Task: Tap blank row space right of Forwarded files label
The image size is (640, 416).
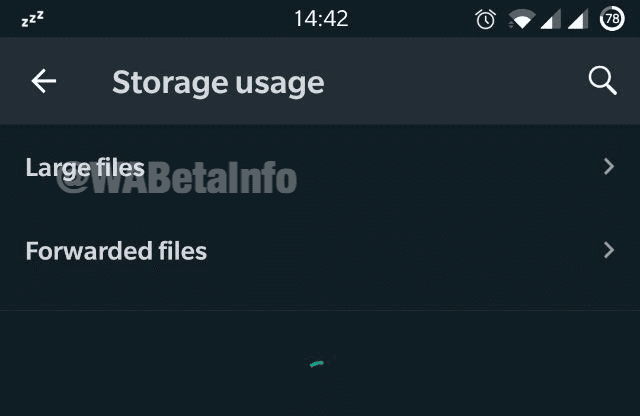Action: (400, 250)
